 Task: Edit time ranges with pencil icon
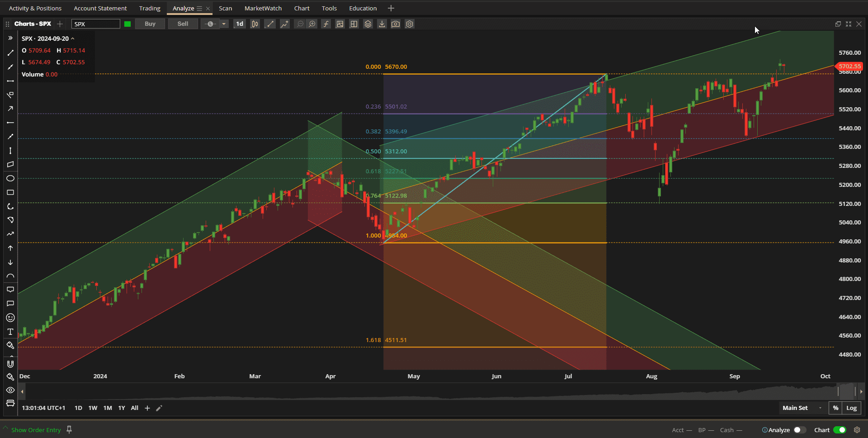(x=159, y=408)
